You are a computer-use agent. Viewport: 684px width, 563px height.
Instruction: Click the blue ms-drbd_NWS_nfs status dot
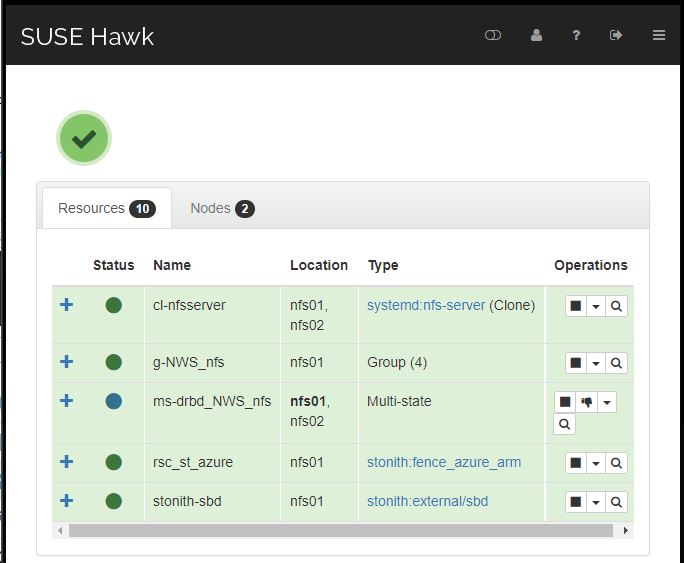pyautogui.click(x=113, y=401)
